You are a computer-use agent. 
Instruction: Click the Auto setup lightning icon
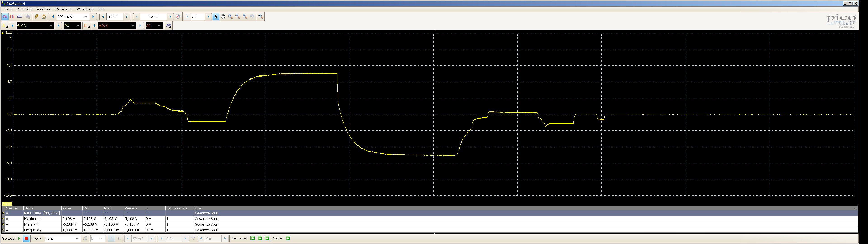(x=36, y=16)
